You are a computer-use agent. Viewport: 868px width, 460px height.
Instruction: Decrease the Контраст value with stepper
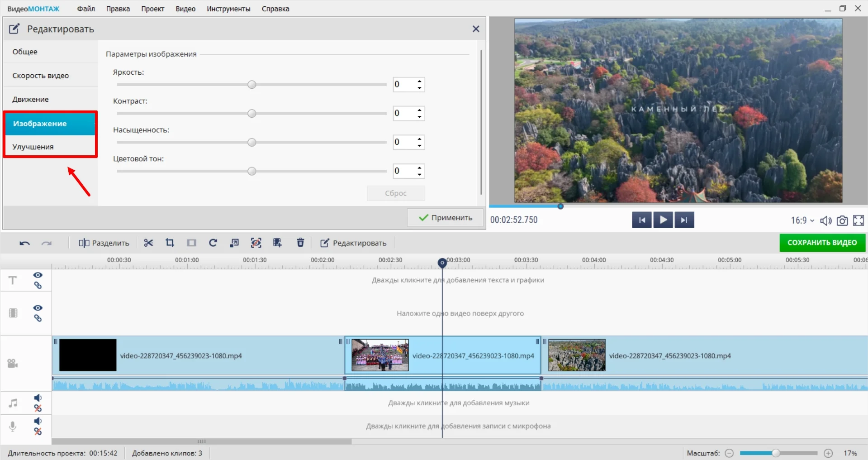pyautogui.click(x=420, y=117)
